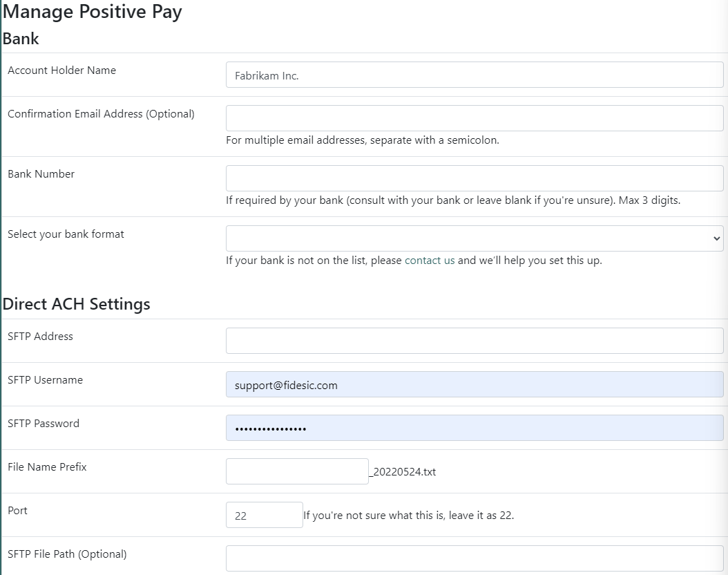This screenshot has height=575, width=728.
Task: Focus the Confirmation Email Address input
Action: pyautogui.click(x=475, y=118)
